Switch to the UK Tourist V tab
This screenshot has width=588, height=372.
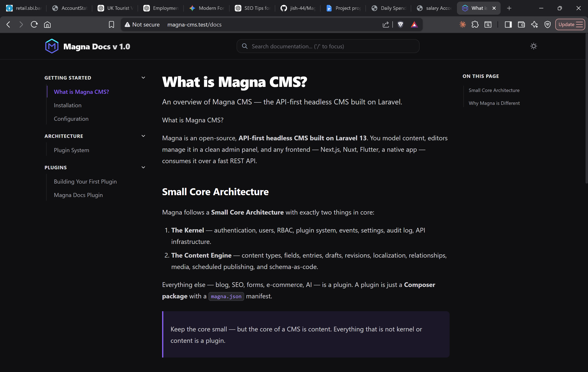click(115, 8)
